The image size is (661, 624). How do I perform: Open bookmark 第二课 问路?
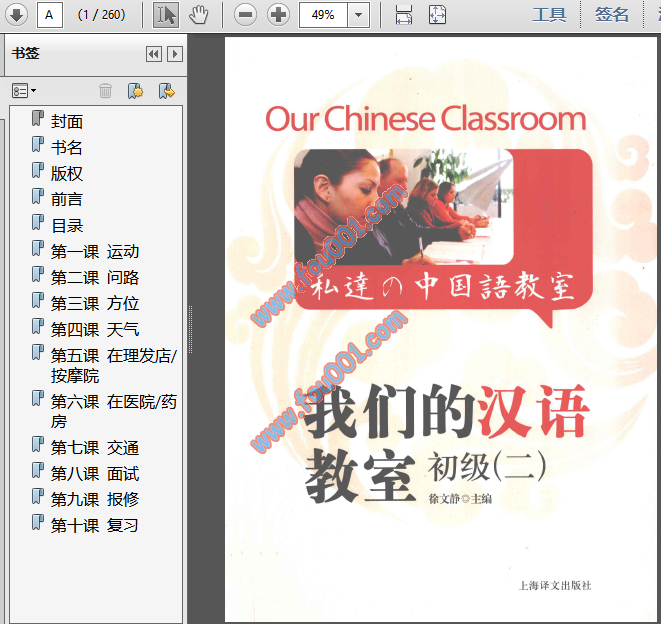95,277
